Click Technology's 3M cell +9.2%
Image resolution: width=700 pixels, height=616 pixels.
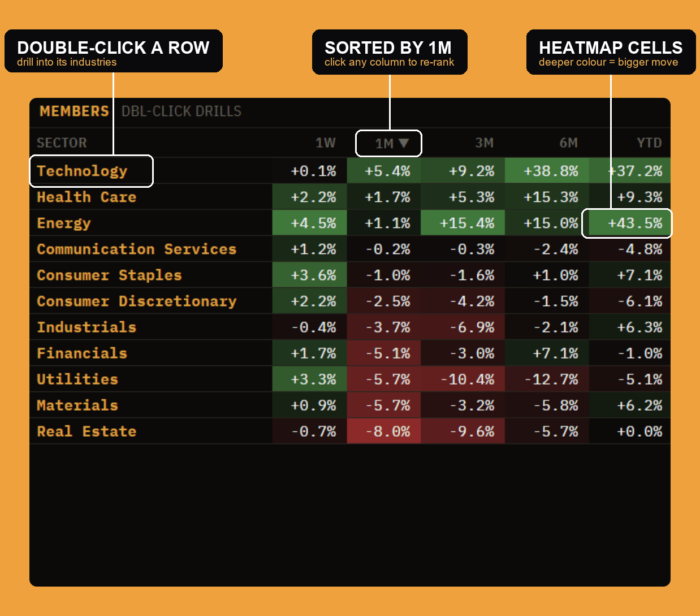click(463, 171)
